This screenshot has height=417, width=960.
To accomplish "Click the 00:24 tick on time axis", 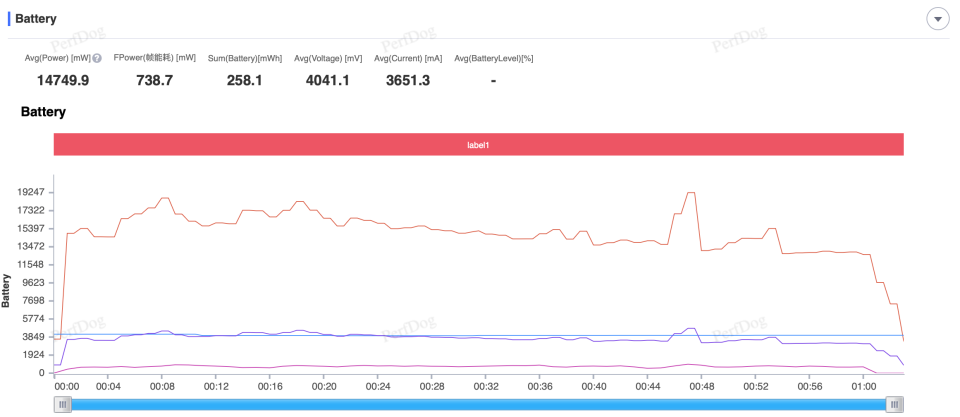I will [378, 387].
